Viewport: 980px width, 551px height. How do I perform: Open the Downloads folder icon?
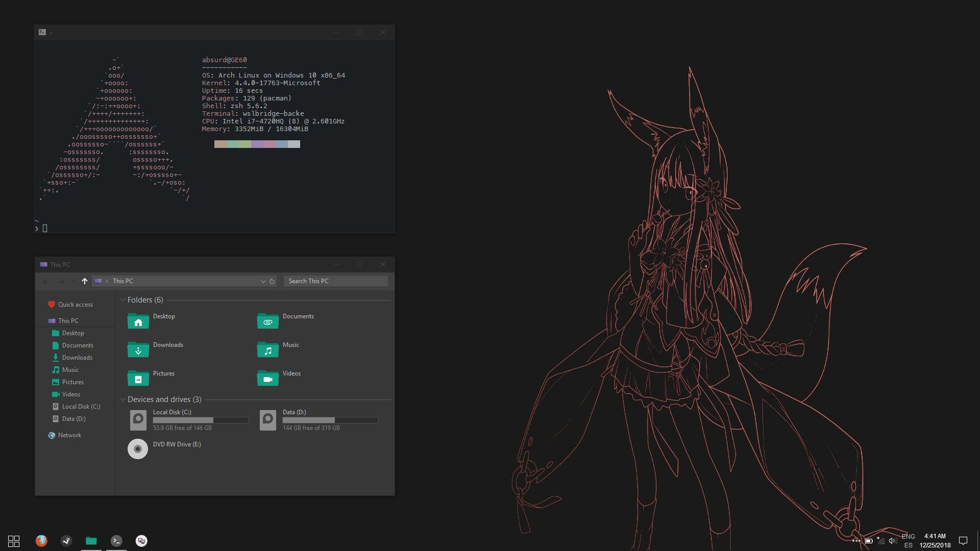click(x=138, y=349)
